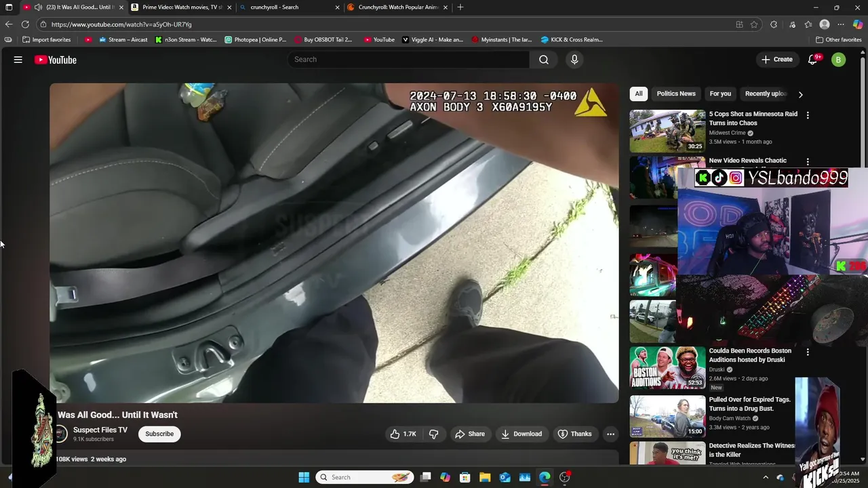Open the Suspect Files TV channel link

tap(100, 430)
